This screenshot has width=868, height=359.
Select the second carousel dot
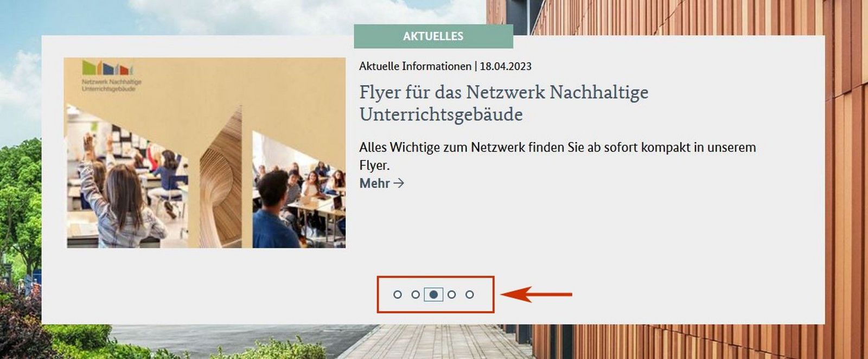click(x=416, y=294)
